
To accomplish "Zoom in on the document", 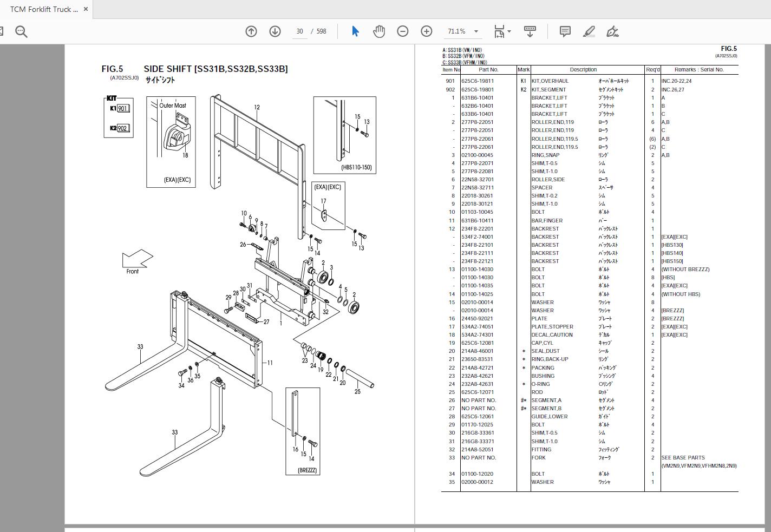I will 427,31.
